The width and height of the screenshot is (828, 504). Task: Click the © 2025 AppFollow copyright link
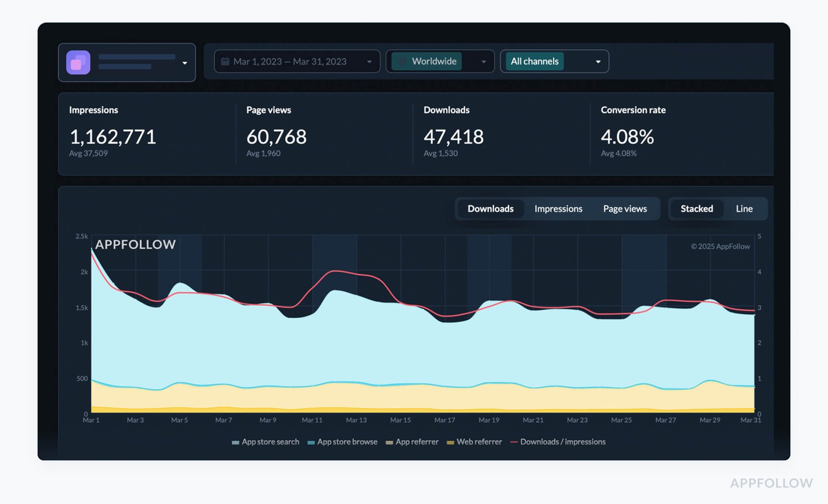(720, 247)
